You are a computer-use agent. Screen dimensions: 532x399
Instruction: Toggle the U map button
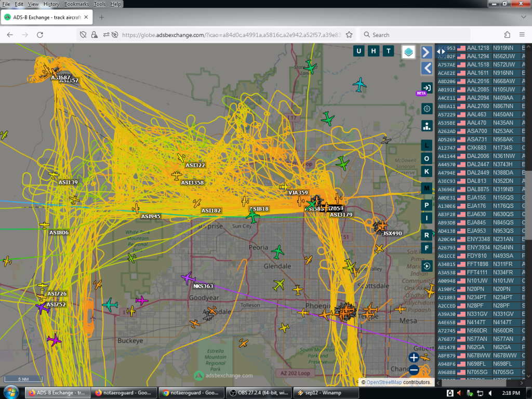pyautogui.click(x=358, y=51)
